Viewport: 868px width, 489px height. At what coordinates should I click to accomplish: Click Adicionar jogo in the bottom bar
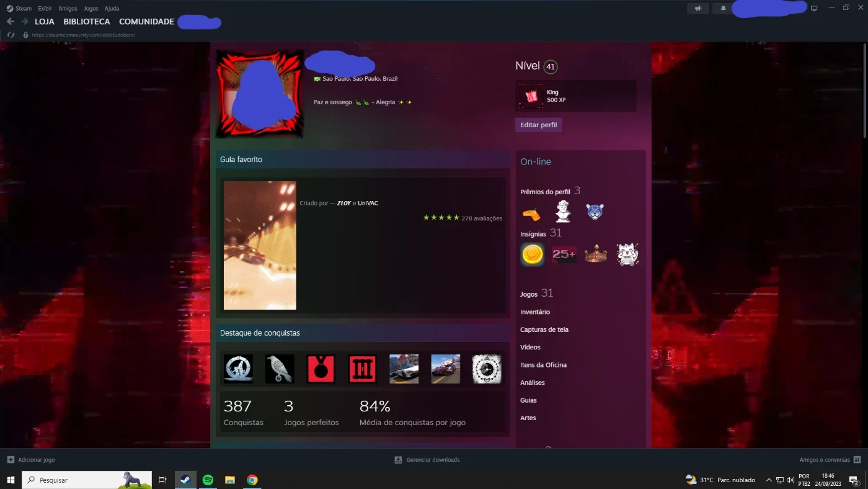click(x=31, y=460)
